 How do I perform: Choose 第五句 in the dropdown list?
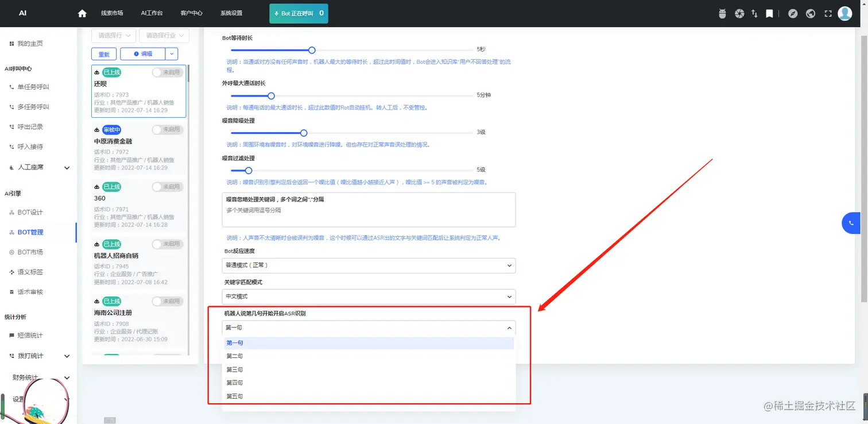pos(369,396)
